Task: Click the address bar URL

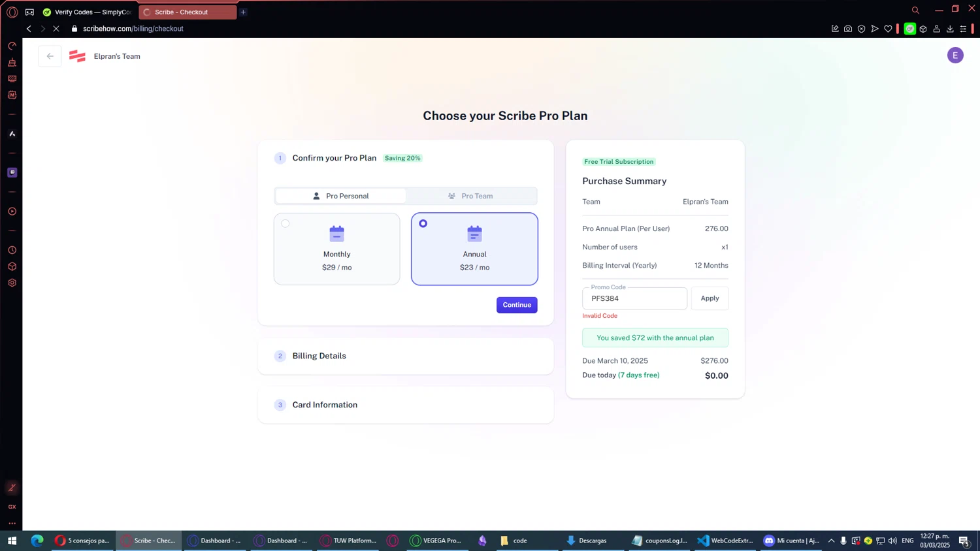Action: (133, 29)
